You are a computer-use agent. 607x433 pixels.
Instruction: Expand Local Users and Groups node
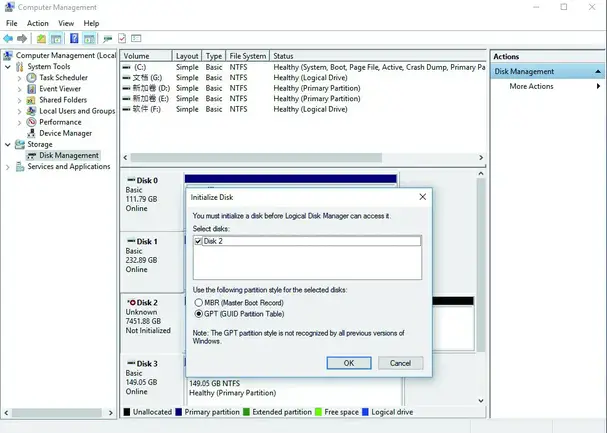click(x=19, y=111)
